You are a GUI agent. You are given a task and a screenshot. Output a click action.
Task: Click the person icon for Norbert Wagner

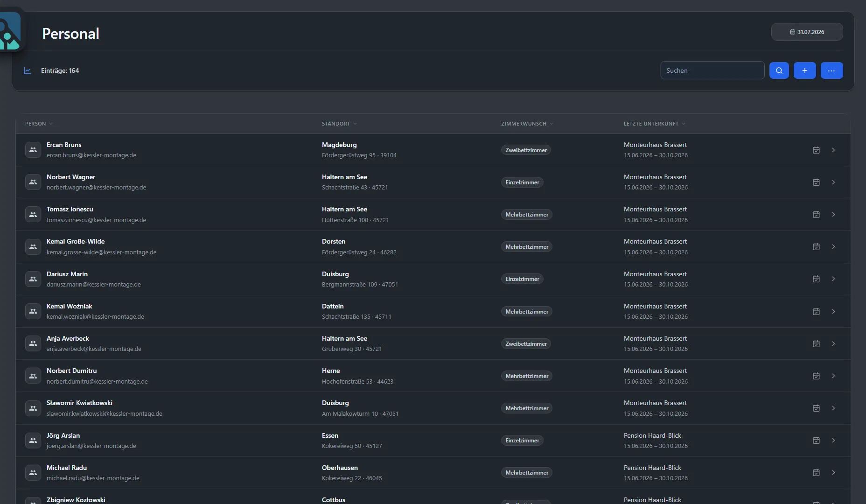(33, 182)
